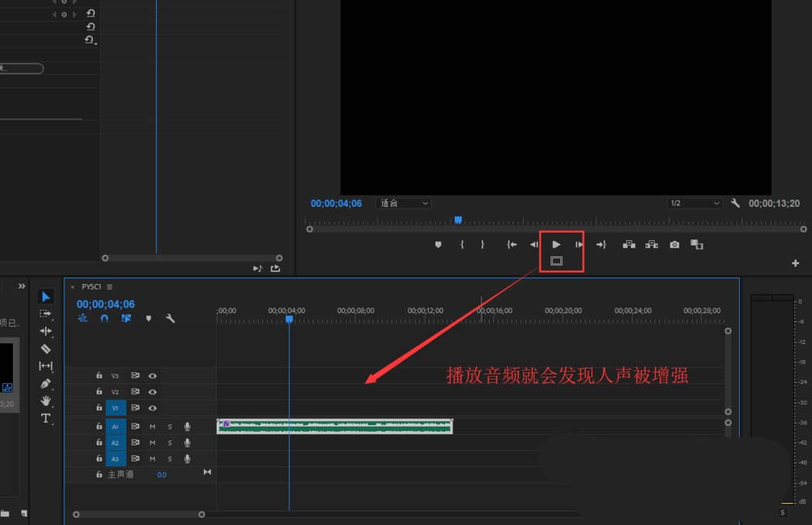Select the audio clip on track A1
This screenshot has width=812, height=525.
tap(335, 427)
